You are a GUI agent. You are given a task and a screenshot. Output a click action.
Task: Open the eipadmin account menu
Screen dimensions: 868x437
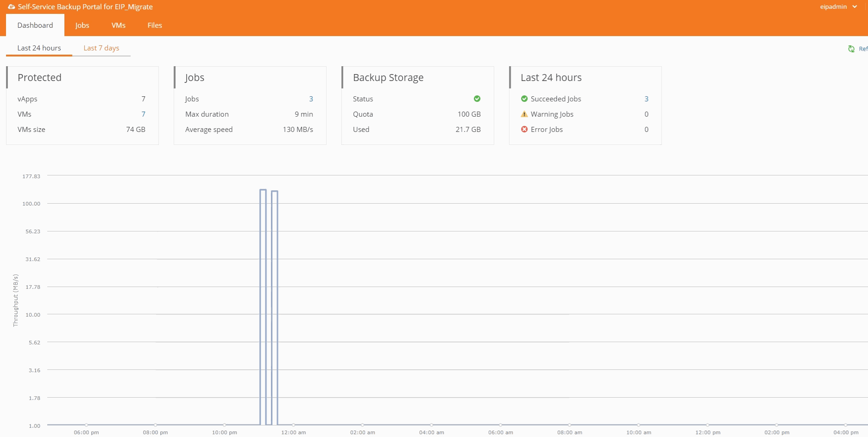point(833,7)
